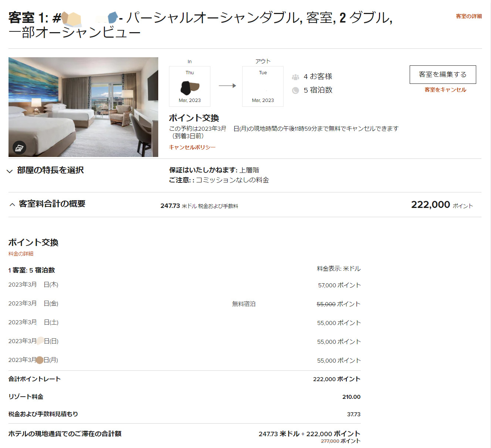The width and height of the screenshot is (491, 448).
Task: Click the 222,000 ポイント summary total
Action: 441,205
